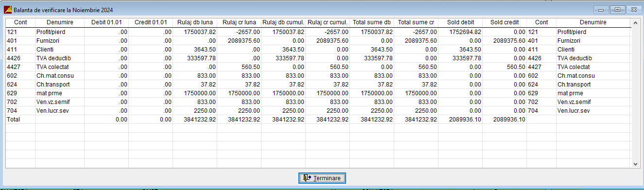
Task: Click -2657.00 in Rulaj cr luna column
Action: point(248,32)
